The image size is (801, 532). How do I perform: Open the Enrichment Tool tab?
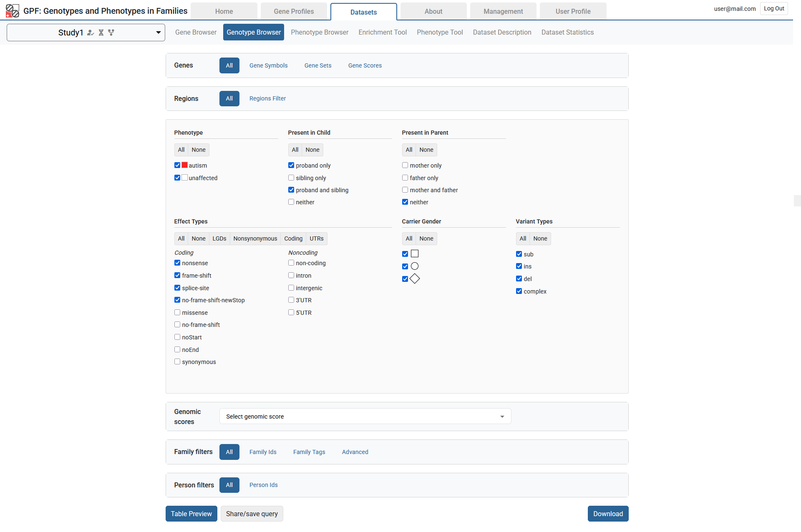pyautogui.click(x=382, y=32)
